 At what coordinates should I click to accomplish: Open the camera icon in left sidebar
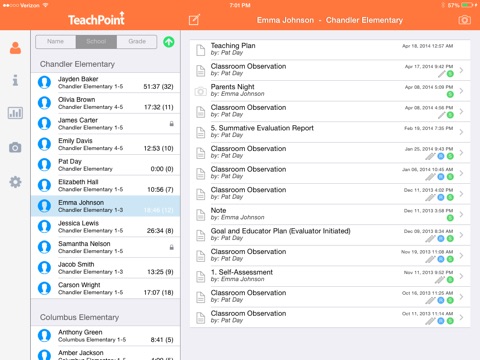15,147
